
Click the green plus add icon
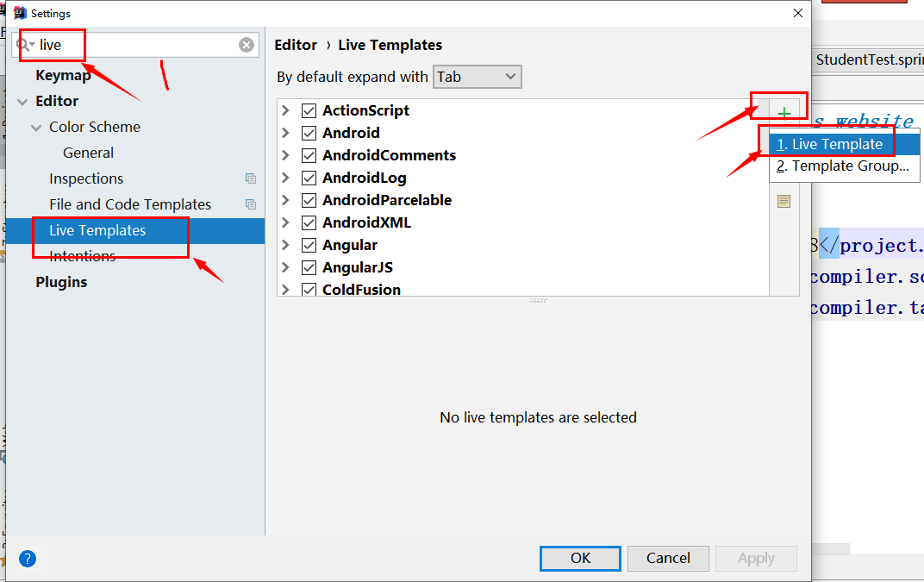pos(784,113)
